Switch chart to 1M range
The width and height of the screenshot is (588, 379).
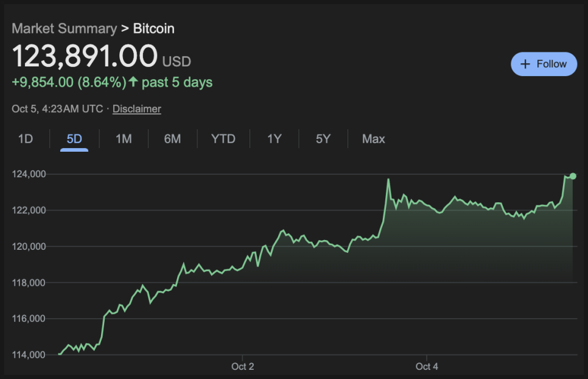tap(124, 139)
